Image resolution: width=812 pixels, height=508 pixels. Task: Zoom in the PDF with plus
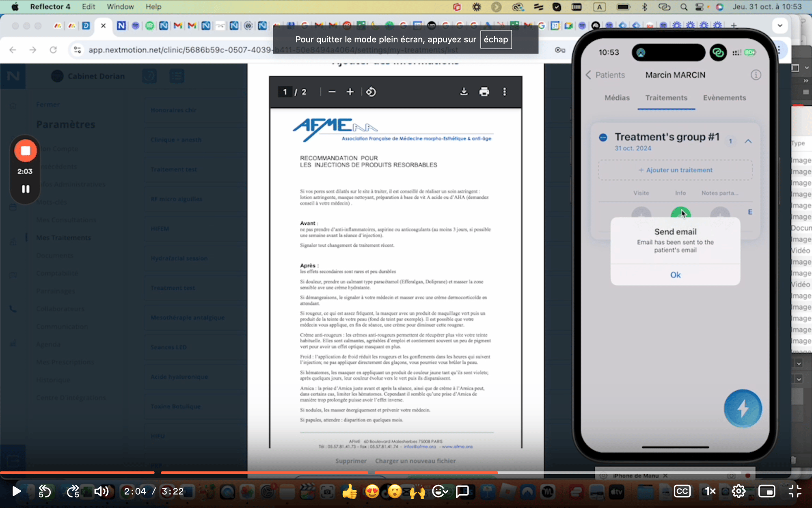[350, 92]
